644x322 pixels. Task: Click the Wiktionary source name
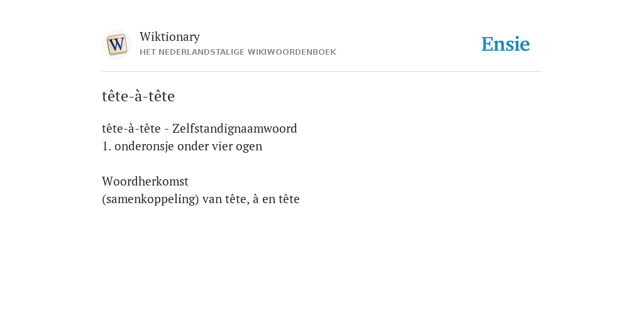click(x=170, y=37)
